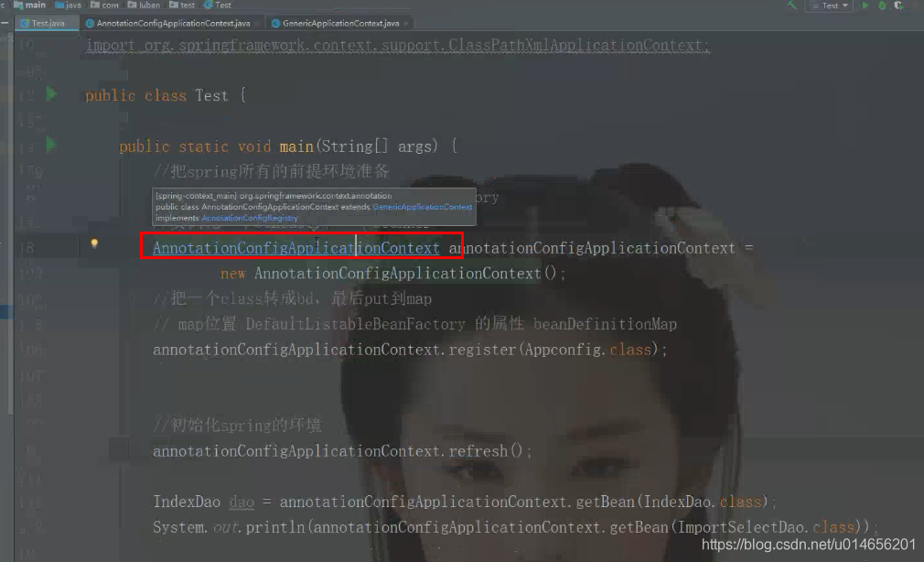Click the ClassPathXmlApplicationContext import line

pos(398,46)
